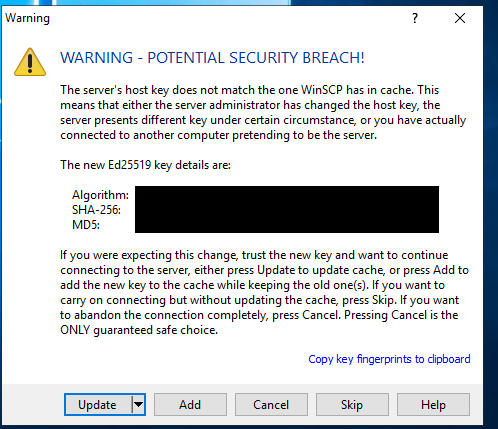Viewport: 498px width, 429px height.
Task: Abandon the connection with Cancel
Action: pos(271,405)
